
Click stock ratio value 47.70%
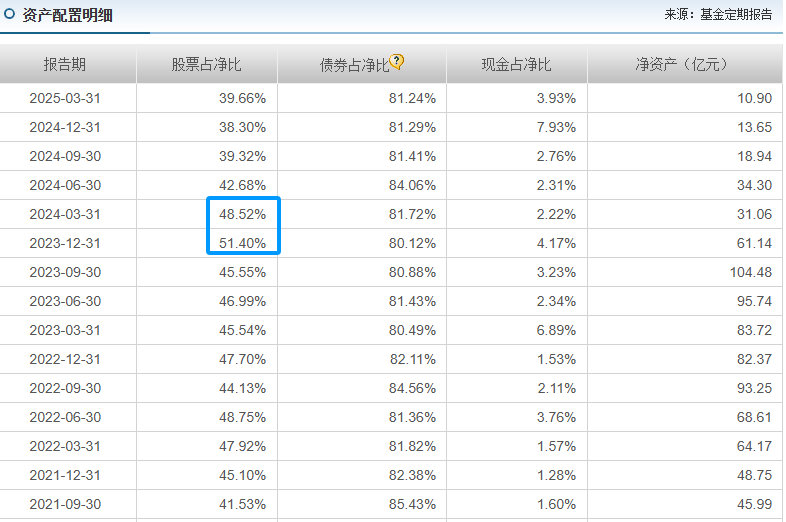pos(242,360)
